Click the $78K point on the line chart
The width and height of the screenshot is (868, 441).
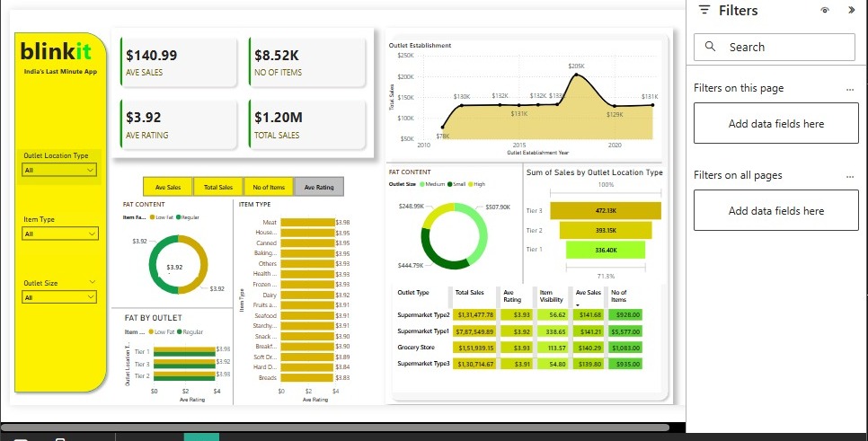[442, 128]
